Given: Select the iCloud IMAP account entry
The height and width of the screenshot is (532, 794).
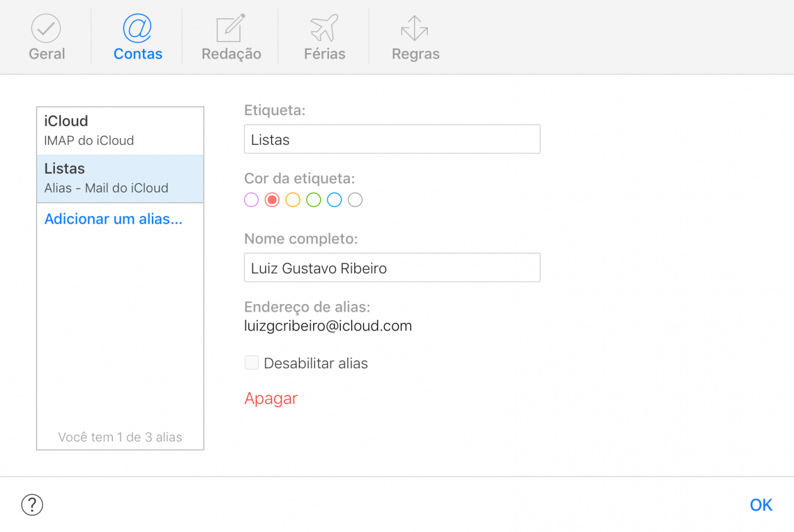Looking at the screenshot, I should pyautogui.click(x=120, y=130).
